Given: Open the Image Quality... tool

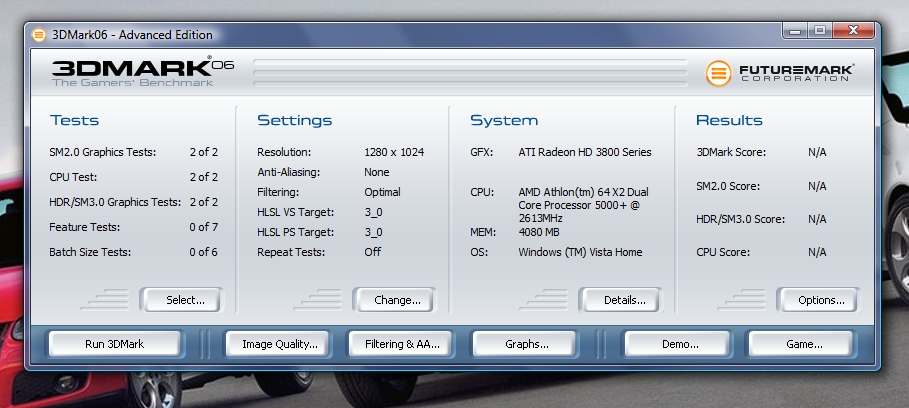Looking at the screenshot, I should 277,344.
